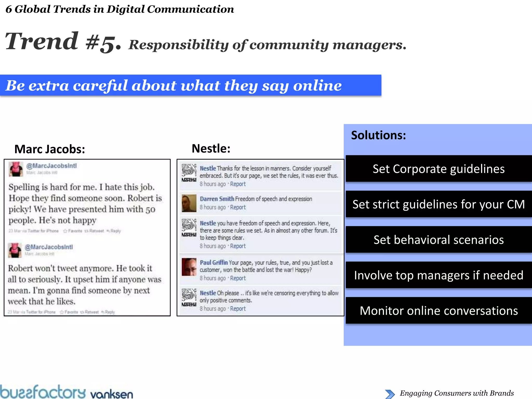Click Paul Griffin's profile photo

[189, 267]
